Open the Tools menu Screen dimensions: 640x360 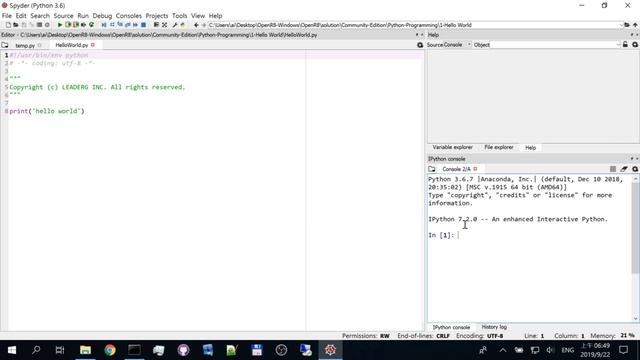click(180, 16)
